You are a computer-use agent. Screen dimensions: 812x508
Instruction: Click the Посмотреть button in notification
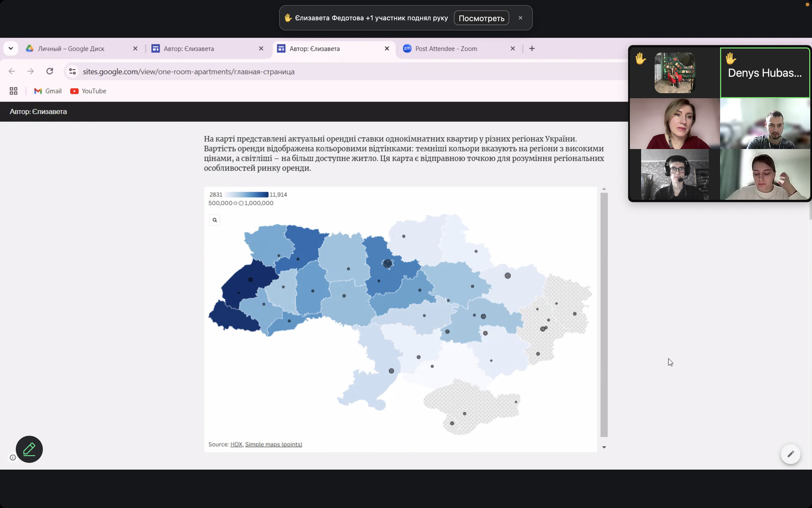pos(481,18)
